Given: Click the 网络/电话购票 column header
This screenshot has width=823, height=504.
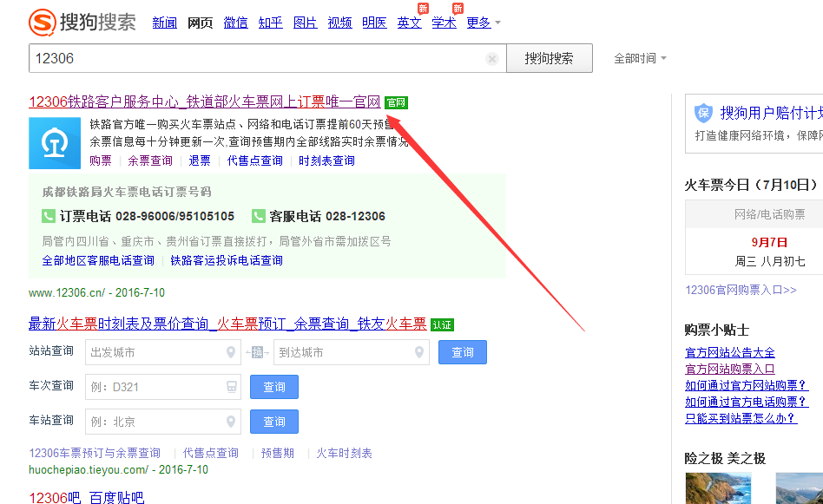Looking at the screenshot, I should click(769, 214).
